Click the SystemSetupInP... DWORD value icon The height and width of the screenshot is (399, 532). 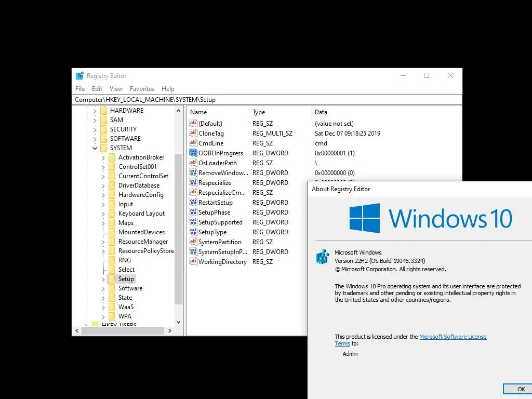pos(193,251)
